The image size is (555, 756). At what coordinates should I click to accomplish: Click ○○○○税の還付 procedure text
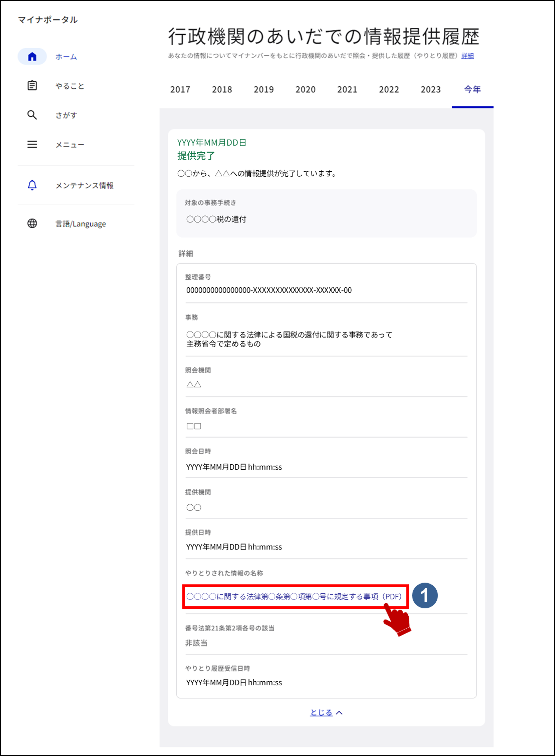point(216,219)
